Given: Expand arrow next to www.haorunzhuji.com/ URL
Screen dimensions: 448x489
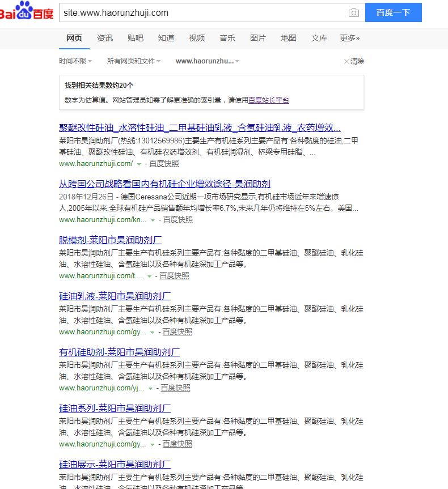Looking at the screenshot, I should point(140,164).
